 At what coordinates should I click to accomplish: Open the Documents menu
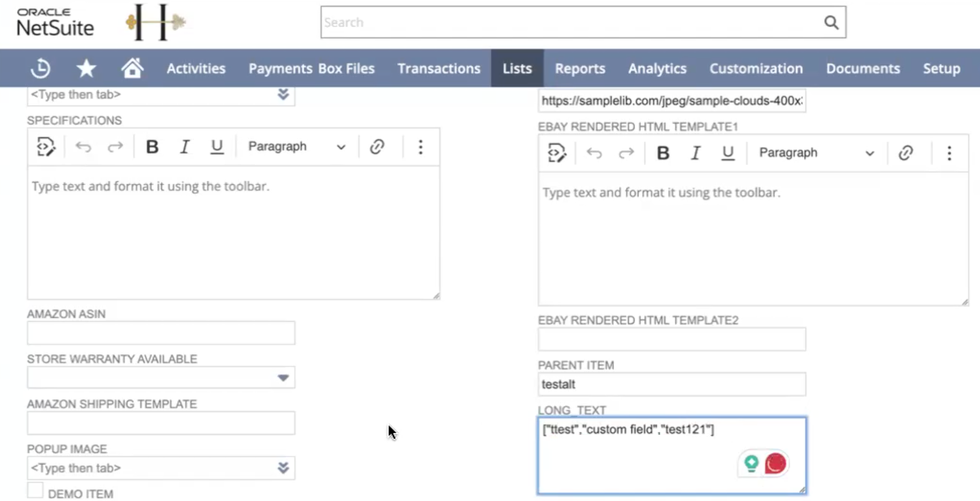[x=863, y=68]
